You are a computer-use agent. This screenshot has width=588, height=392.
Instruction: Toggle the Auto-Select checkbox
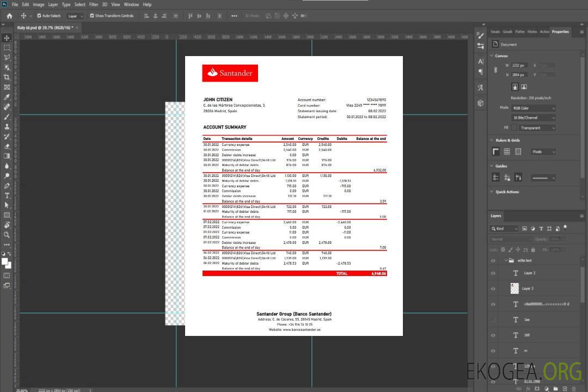39,16
